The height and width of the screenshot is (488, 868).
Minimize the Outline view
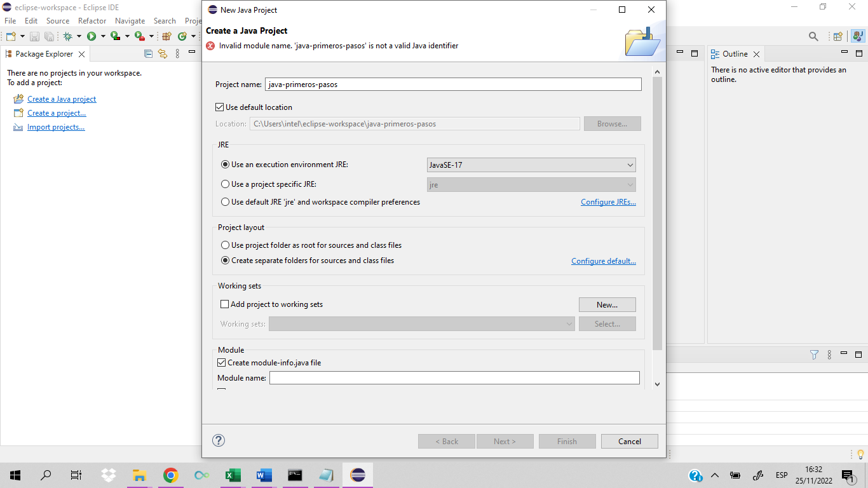[x=844, y=52]
